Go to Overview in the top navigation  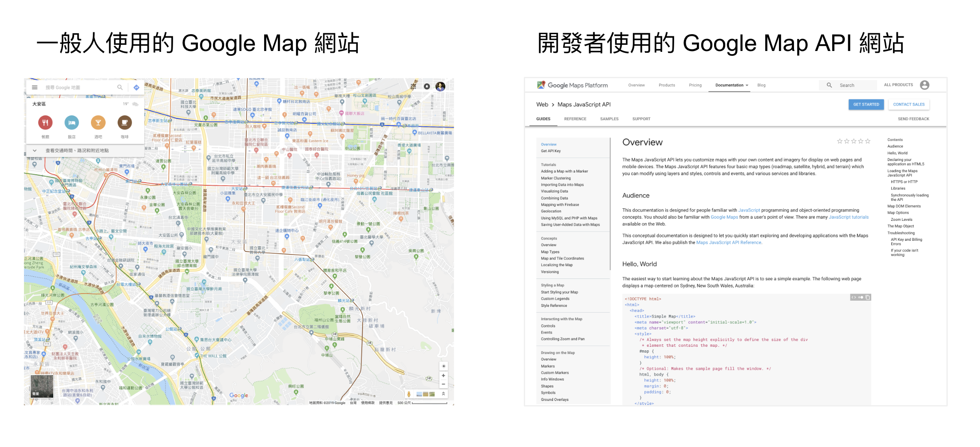(636, 85)
